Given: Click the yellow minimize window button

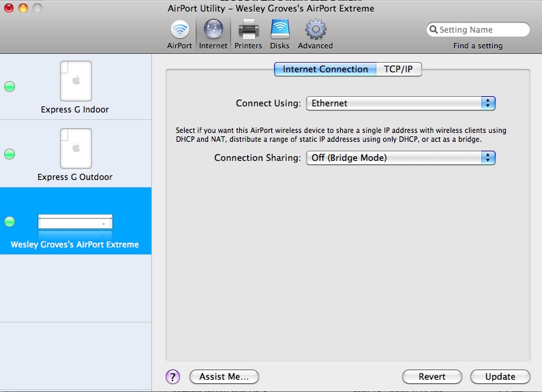Looking at the screenshot, I should point(23,8).
